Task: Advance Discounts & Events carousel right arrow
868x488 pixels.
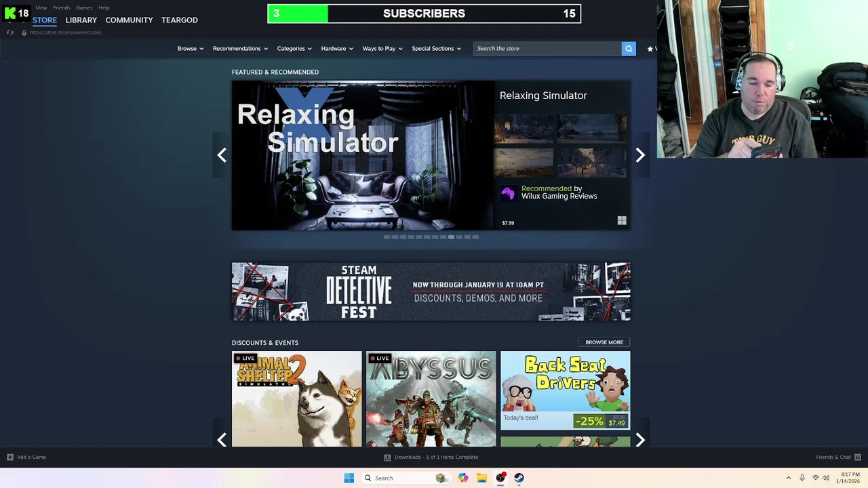Action: [639, 441]
